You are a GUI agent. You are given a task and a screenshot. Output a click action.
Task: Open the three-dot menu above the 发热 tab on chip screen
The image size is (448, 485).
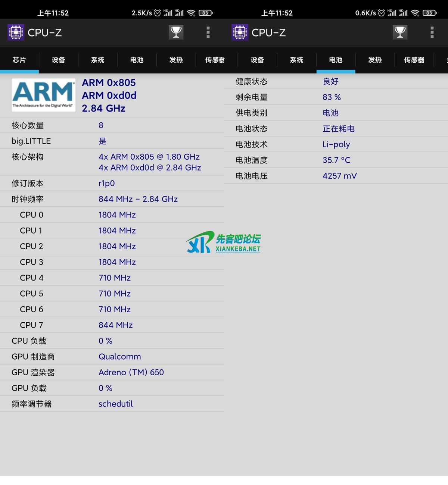tap(208, 32)
